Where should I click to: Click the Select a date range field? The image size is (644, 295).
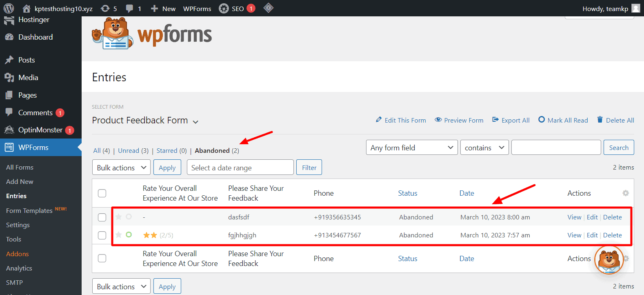pos(240,168)
